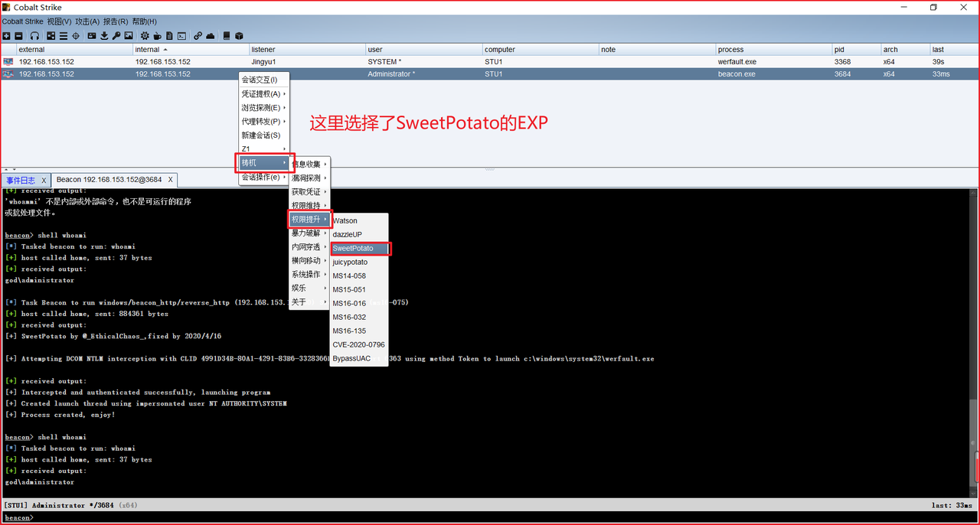Open MS Office Macro document icon

point(169,36)
